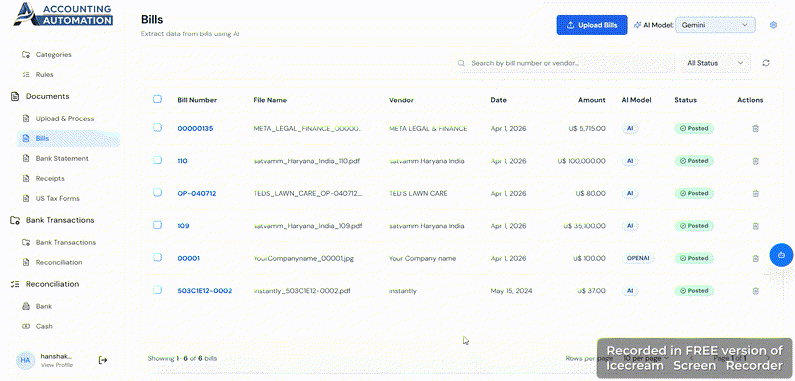Viewport: 795px width, 381px height.
Task: Click vendor TED'S LAWN CARE
Action: click(418, 193)
